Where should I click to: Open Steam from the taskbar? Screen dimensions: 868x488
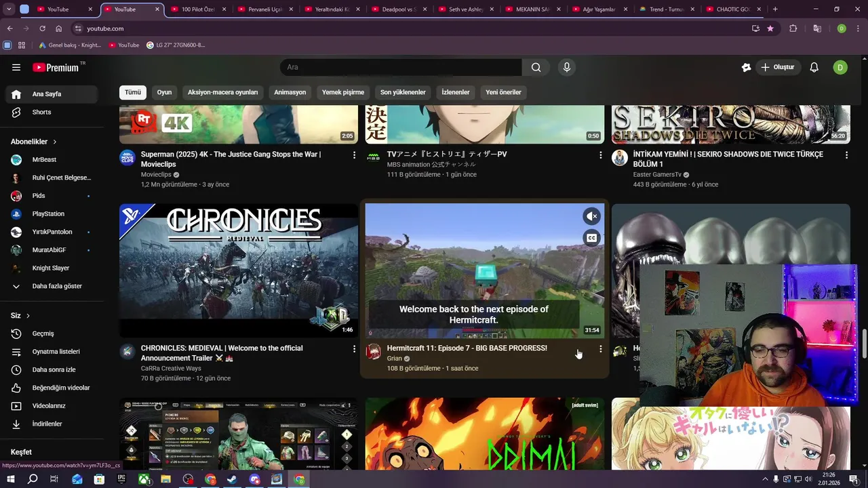tap(233, 479)
